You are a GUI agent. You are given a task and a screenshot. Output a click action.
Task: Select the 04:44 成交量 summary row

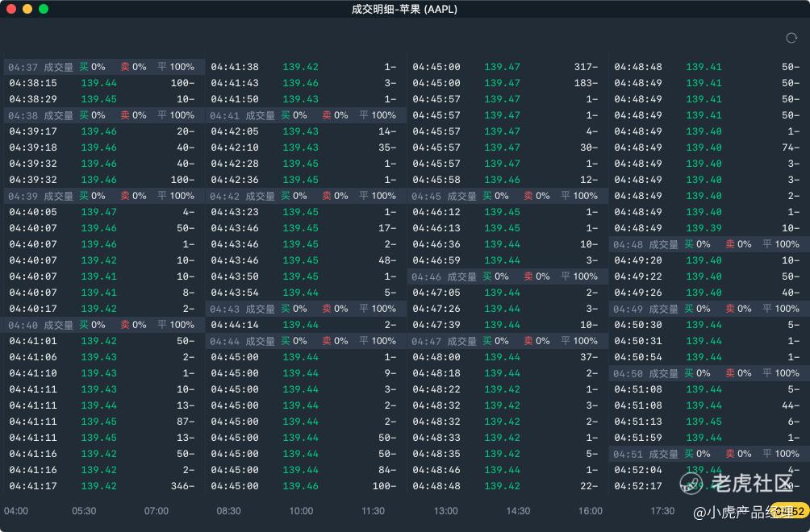[306, 341]
